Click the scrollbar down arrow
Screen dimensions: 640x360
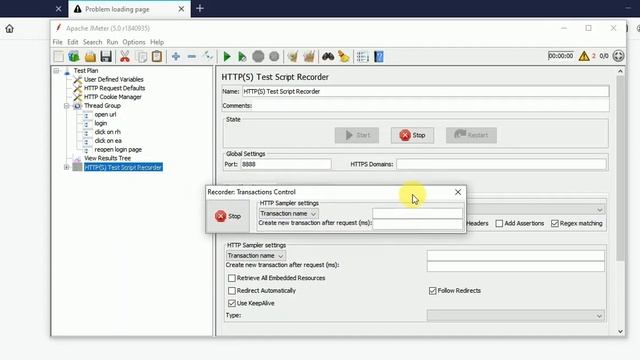[620, 331]
